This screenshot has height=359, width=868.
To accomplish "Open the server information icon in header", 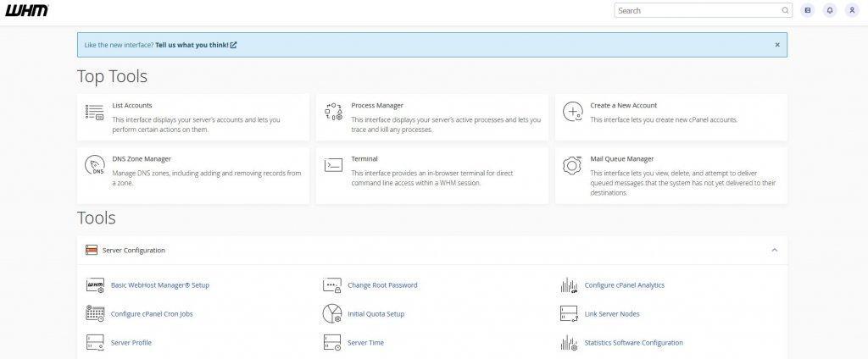I will click(x=808, y=10).
